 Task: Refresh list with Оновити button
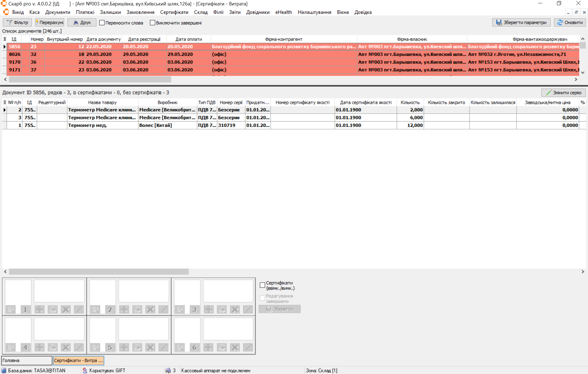570,23
